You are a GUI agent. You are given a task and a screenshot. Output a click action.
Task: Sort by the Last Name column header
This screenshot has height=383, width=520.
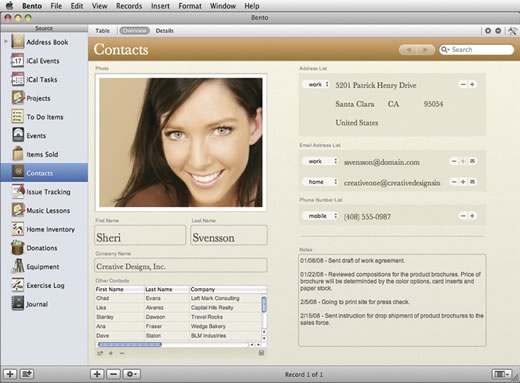167,289
